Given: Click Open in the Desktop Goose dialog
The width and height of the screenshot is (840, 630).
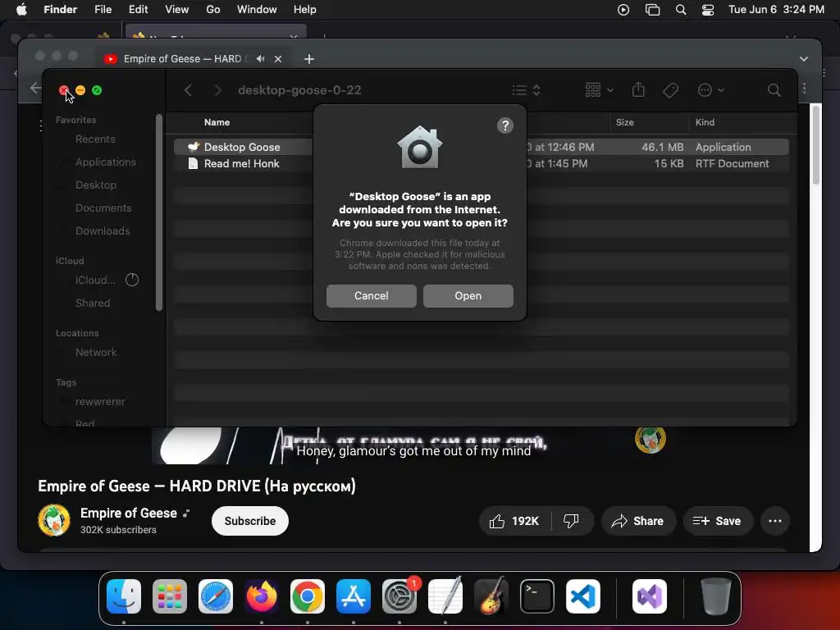Looking at the screenshot, I should tap(468, 295).
